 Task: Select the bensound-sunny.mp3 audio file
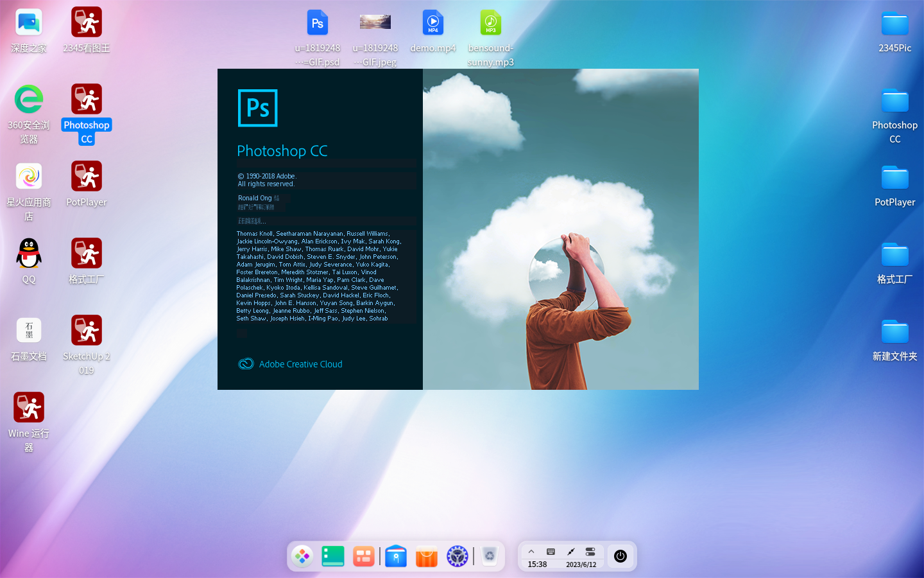[491, 24]
